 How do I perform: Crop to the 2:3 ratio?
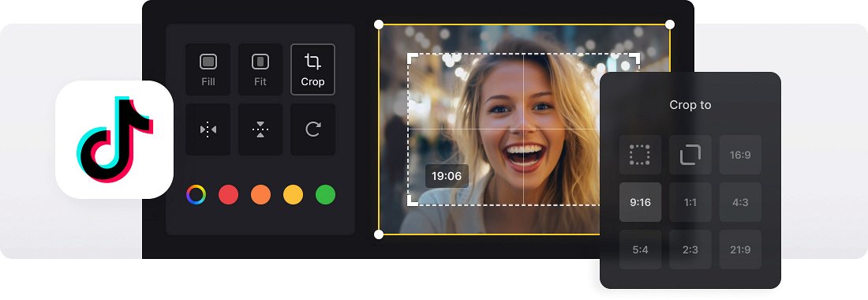[x=690, y=249]
